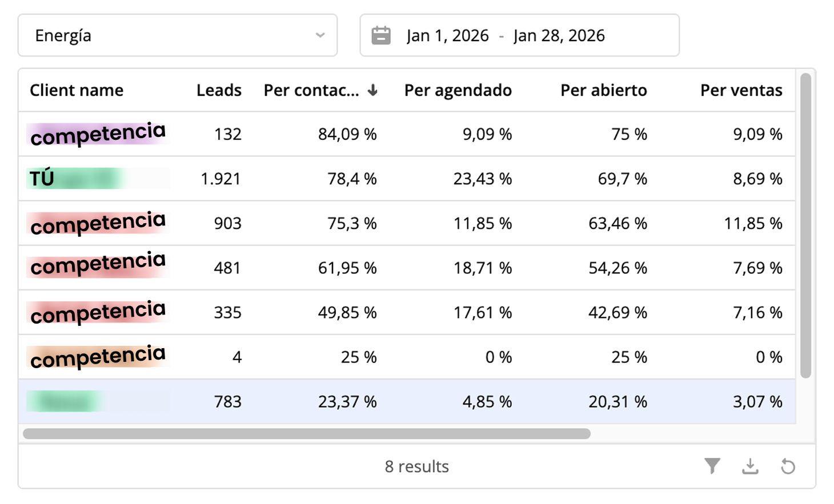Click the download table icon

pos(750,466)
